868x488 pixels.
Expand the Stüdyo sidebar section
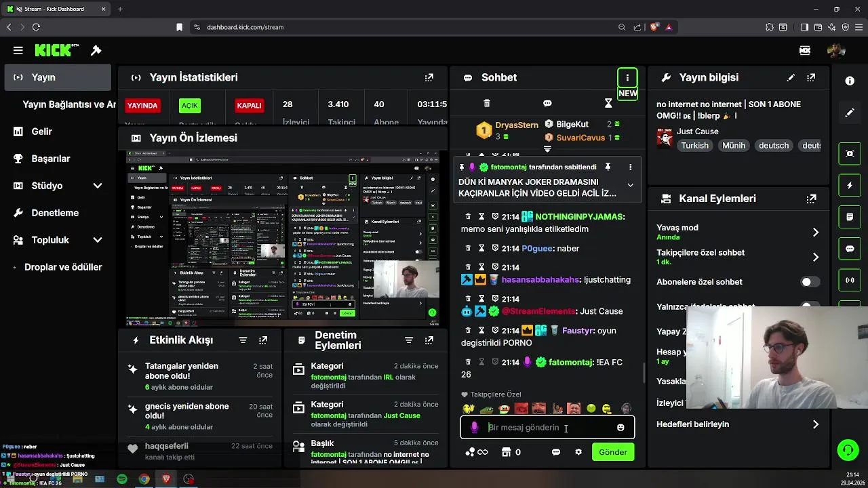click(98, 186)
